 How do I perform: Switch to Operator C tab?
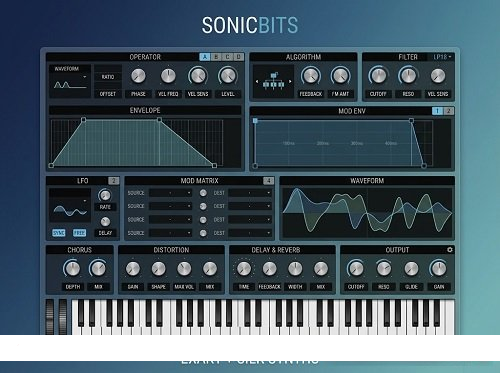[227, 57]
